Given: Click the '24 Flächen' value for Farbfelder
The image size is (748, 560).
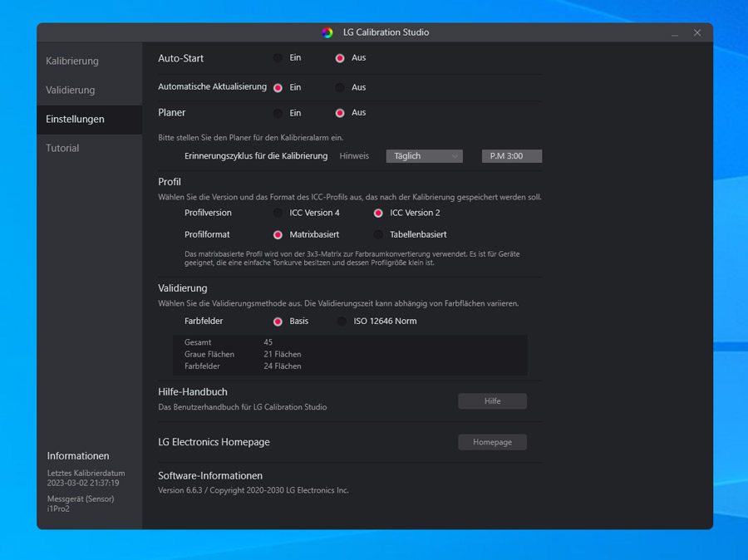Looking at the screenshot, I should [x=283, y=366].
